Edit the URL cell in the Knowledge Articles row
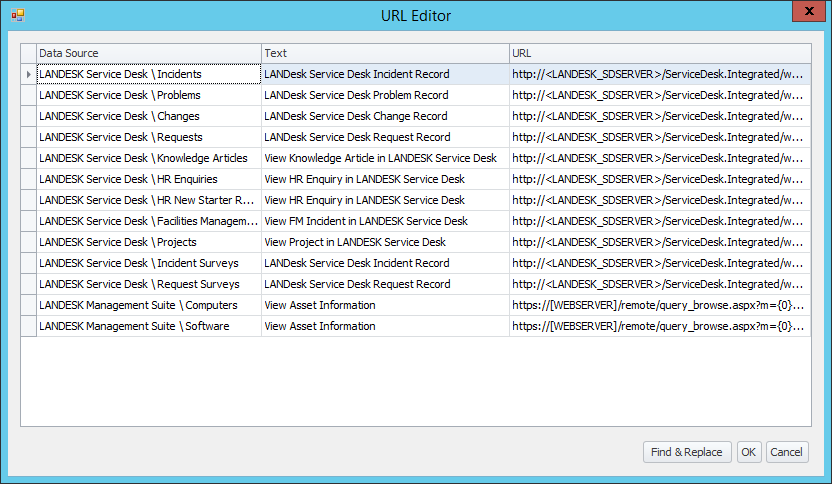The width and height of the screenshot is (832, 484). (x=660, y=158)
